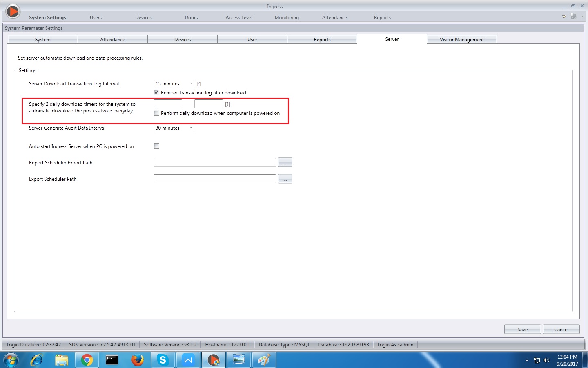
Task: Click the blue W app taskbar icon
Action: point(188,360)
